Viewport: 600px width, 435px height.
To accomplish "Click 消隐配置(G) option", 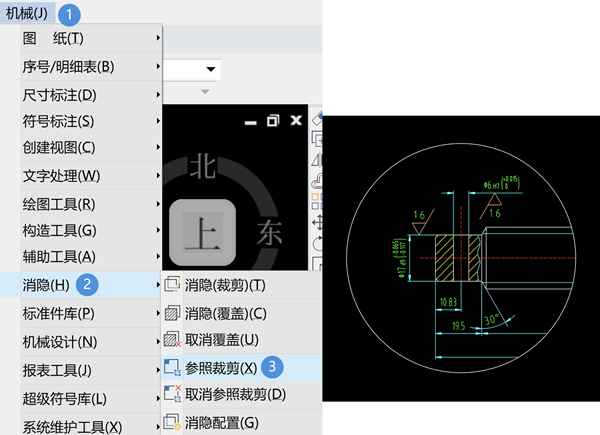I will 222,423.
